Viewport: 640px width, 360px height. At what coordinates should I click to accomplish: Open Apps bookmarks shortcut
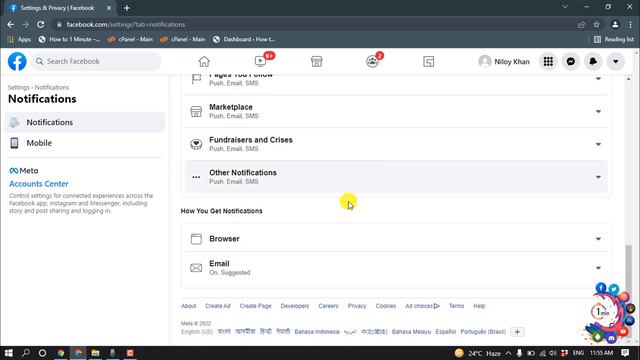(x=19, y=39)
